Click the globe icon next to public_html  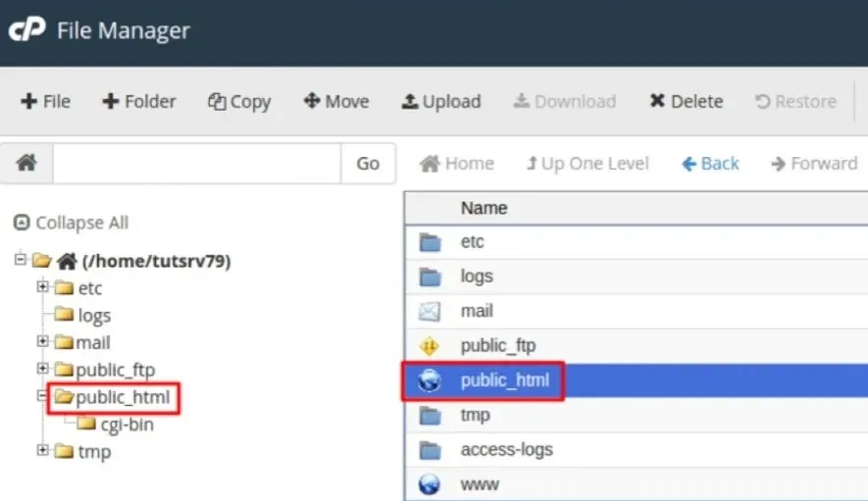pos(430,380)
